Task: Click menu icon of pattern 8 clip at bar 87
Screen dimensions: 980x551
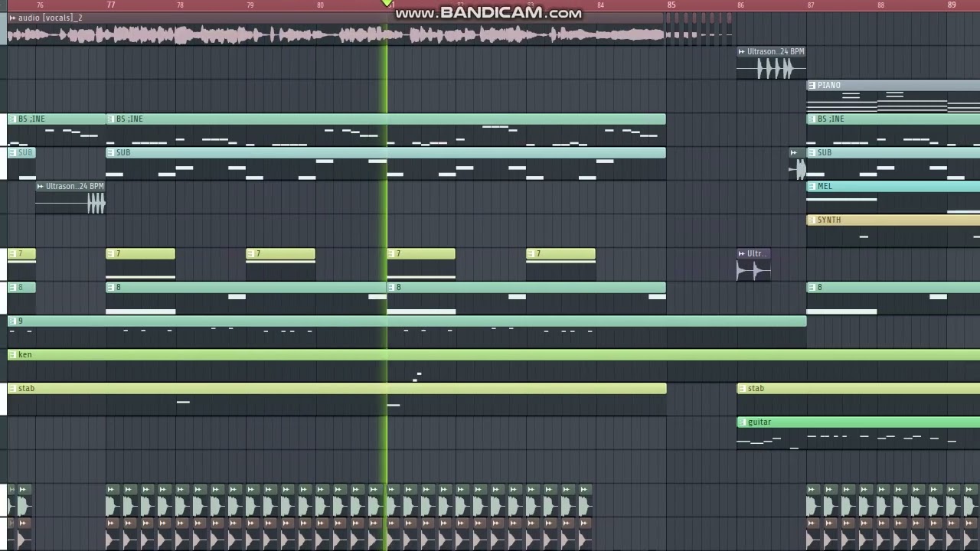Action: (x=812, y=287)
